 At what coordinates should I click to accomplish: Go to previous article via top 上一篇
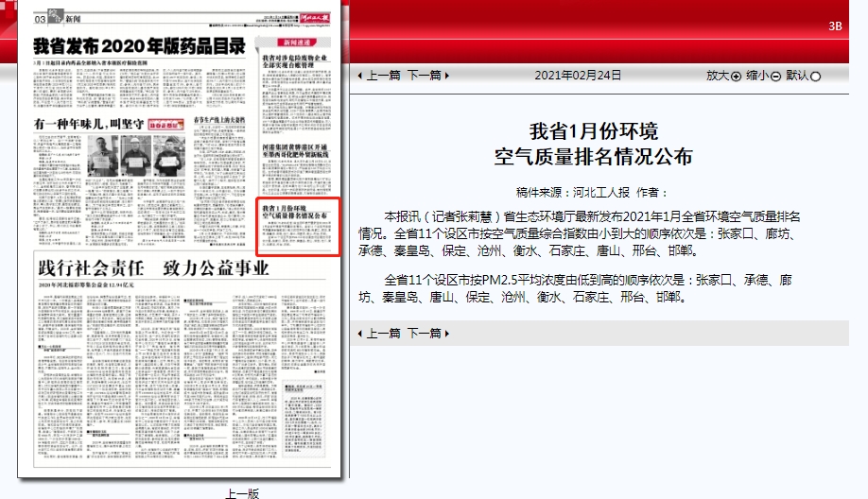(383, 76)
